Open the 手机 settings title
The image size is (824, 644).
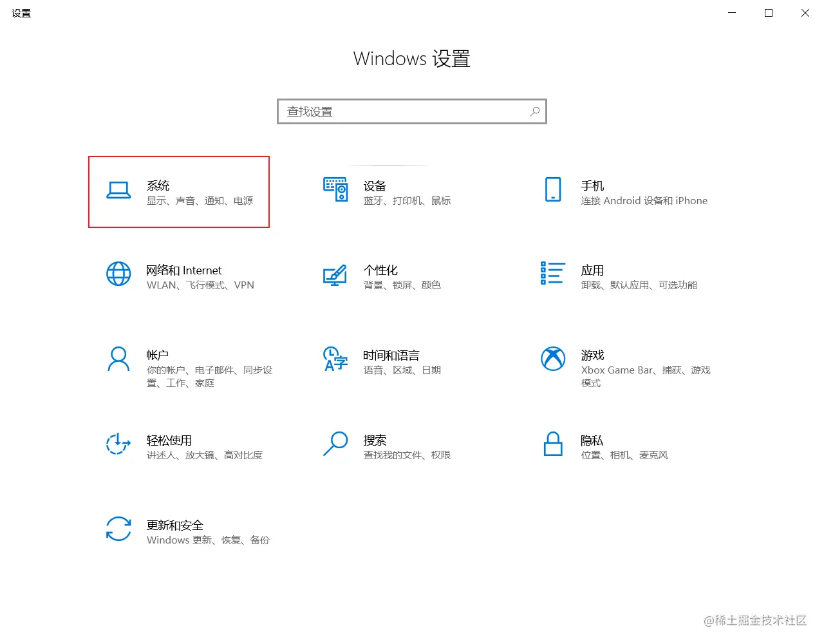pyautogui.click(x=592, y=185)
